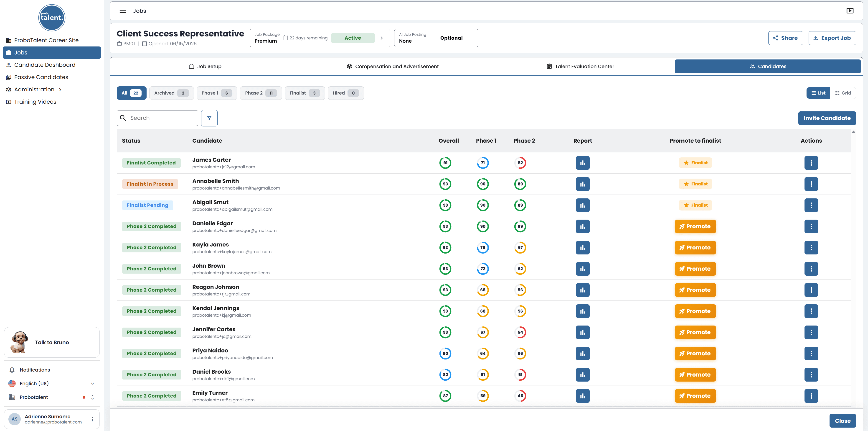Open actions menu for Daniel Brooks
This screenshot has width=868, height=431.
[x=811, y=375]
